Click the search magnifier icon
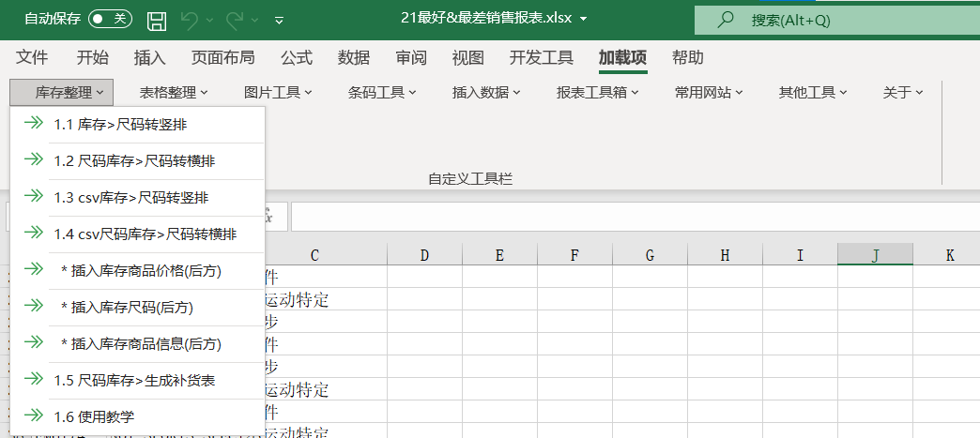The image size is (980, 438). pyautogui.click(x=725, y=20)
